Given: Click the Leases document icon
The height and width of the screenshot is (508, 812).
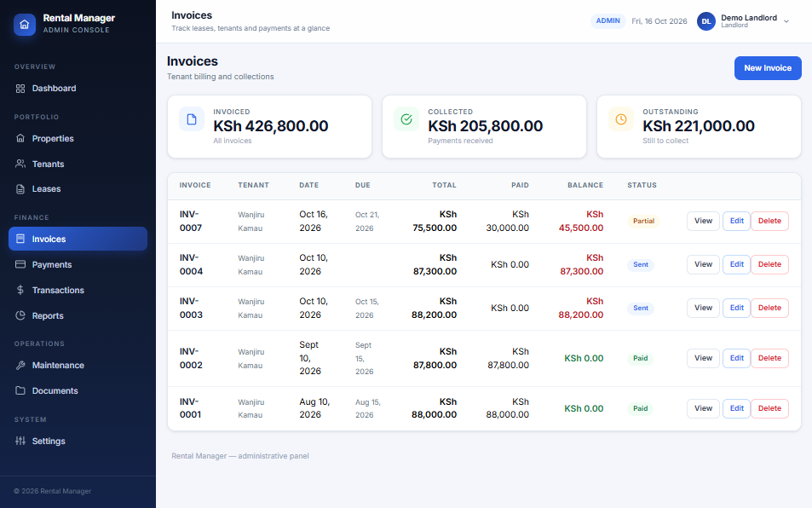Looking at the screenshot, I should pyautogui.click(x=20, y=189).
